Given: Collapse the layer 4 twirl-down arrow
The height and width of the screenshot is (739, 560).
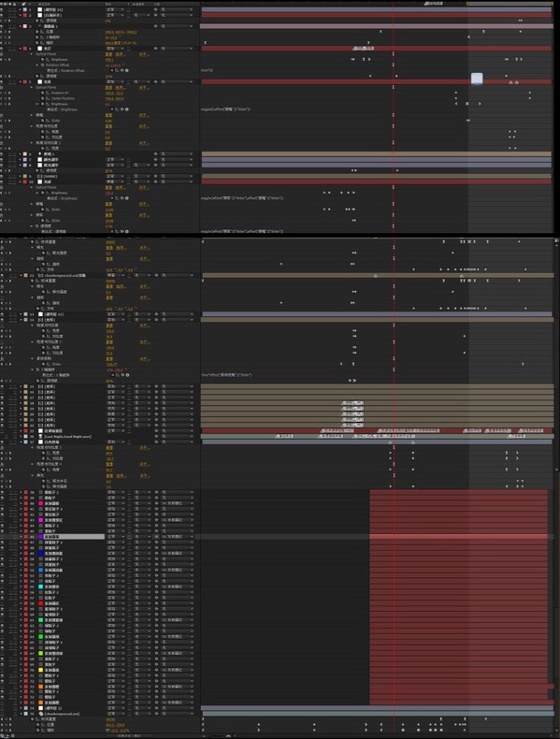Looking at the screenshot, I should 21,49.
